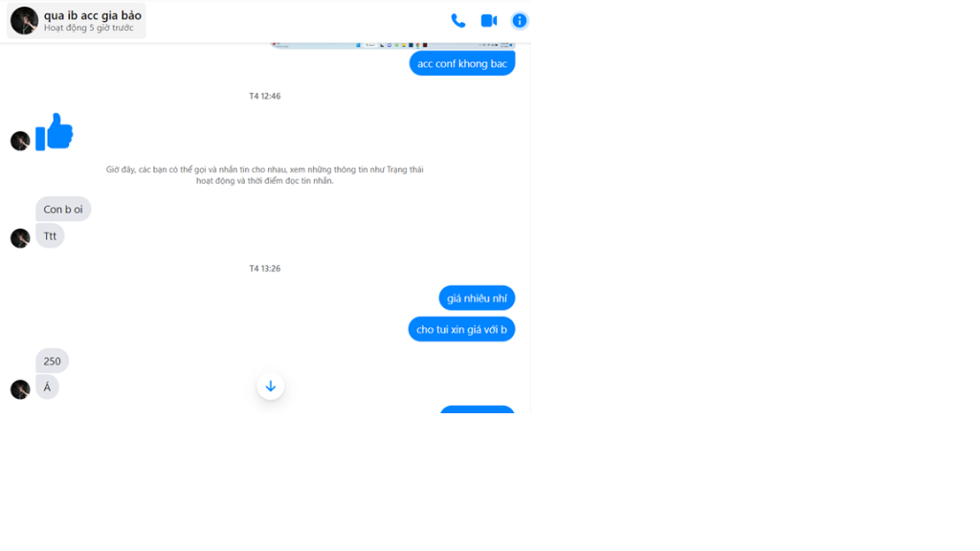Select the 'Ttt' message bubble
Viewport: 980px width, 551px height.
pos(50,236)
